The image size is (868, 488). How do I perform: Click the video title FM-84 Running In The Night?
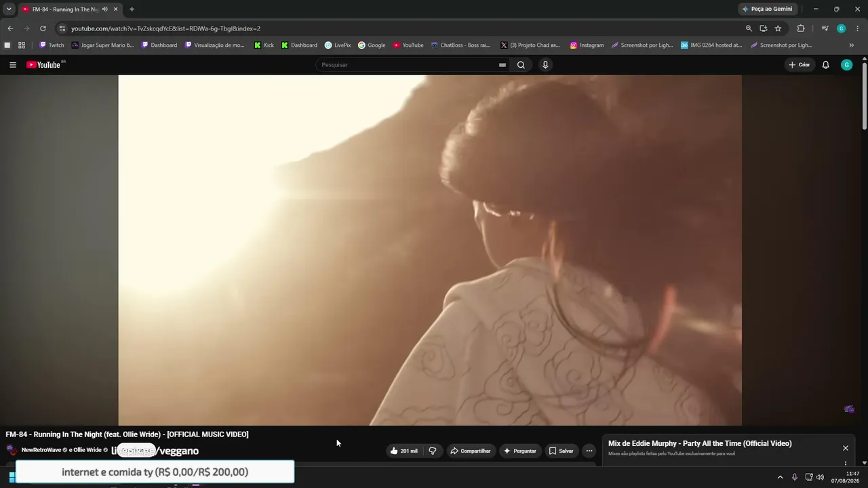127,434
